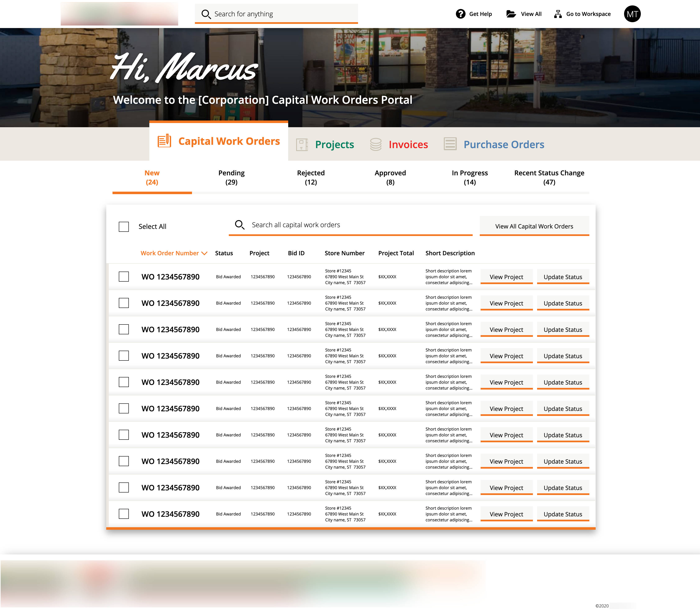Click the magnifier beside capital work orders search
700x613 pixels.
[x=240, y=225]
